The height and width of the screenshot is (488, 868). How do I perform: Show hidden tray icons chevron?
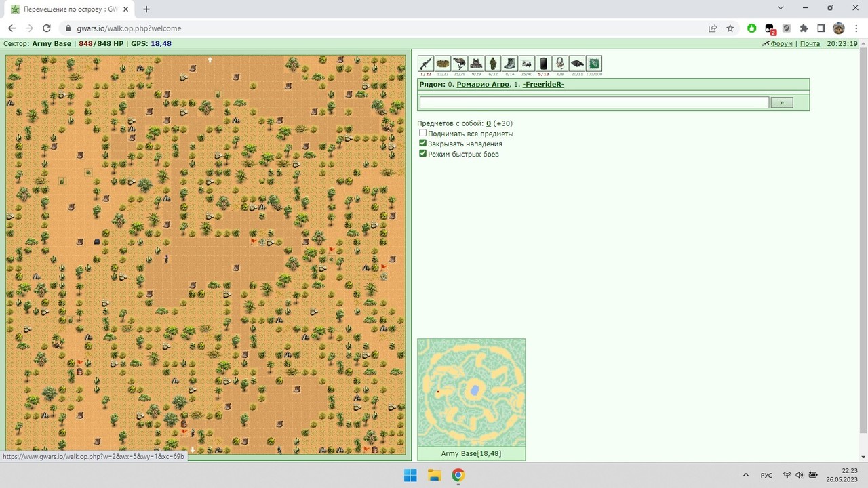746,475
